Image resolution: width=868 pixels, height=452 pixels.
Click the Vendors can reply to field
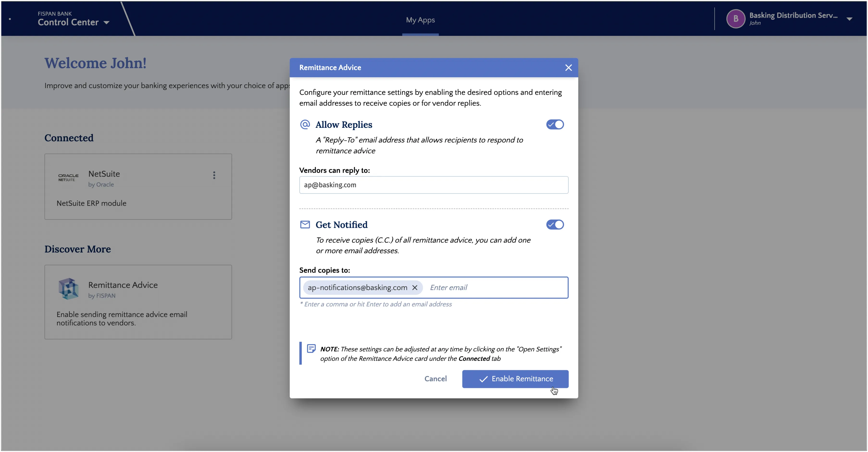click(x=434, y=185)
